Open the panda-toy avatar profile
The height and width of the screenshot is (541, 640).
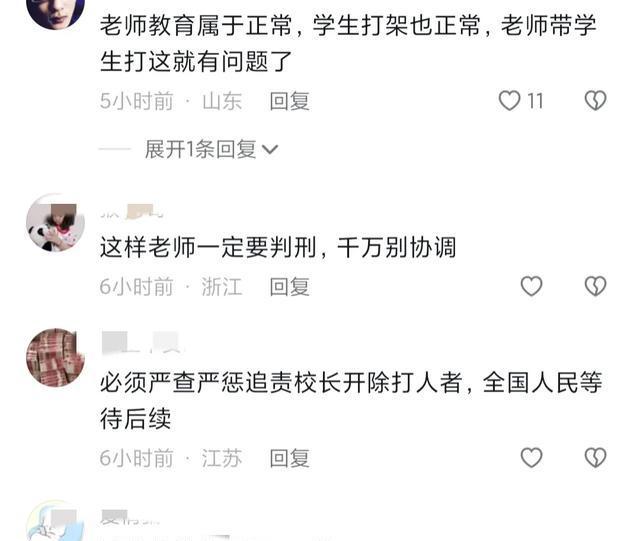[x=55, y=223]
